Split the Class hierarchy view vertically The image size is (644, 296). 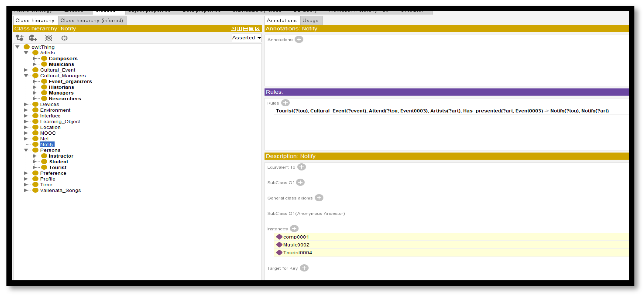[x=239, y=29]
